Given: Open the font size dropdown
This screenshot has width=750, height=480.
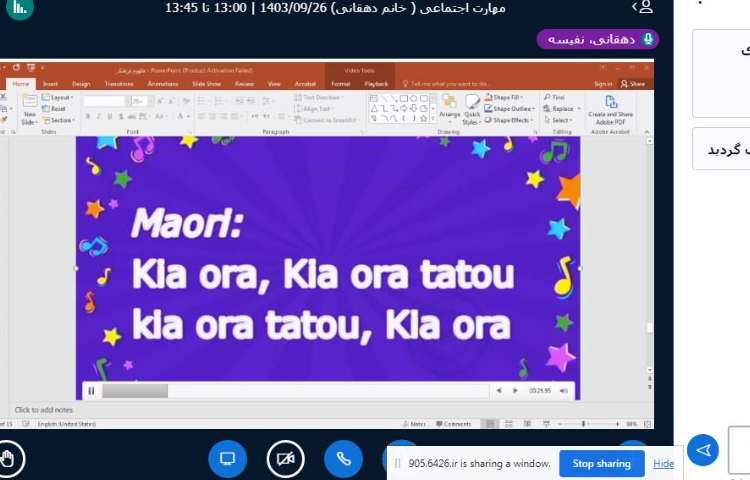Looking at the screenshot, I should pos(150,101).
